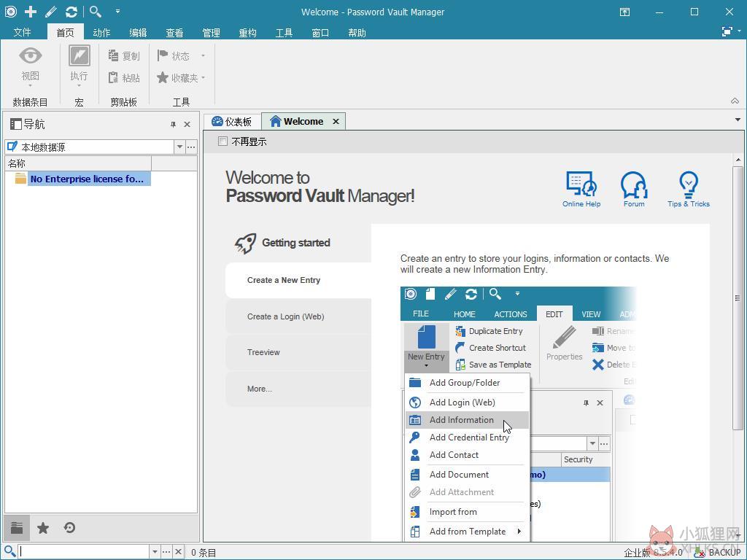Click the plus new entry quick-access icon
The image size is (747, 560).
coord(31,12)
